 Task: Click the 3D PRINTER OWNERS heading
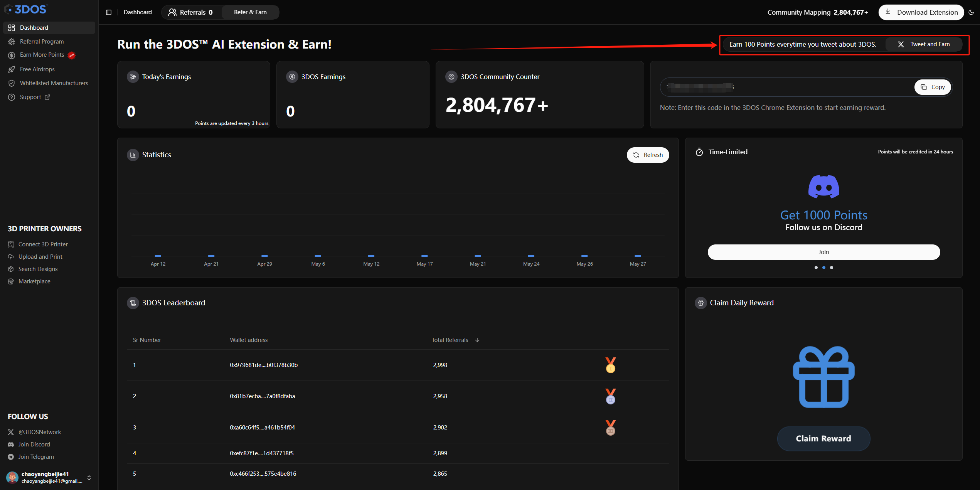point(45,229)
